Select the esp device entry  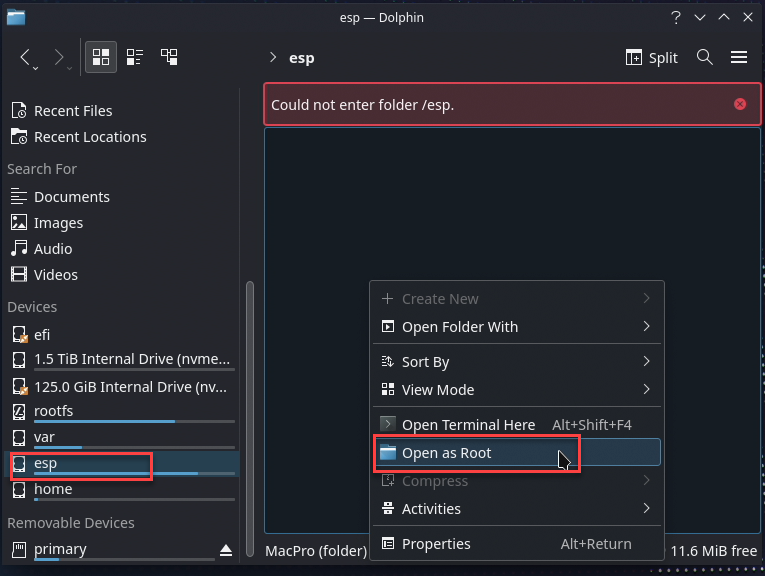pyautogui.click(x=123, y=464)
